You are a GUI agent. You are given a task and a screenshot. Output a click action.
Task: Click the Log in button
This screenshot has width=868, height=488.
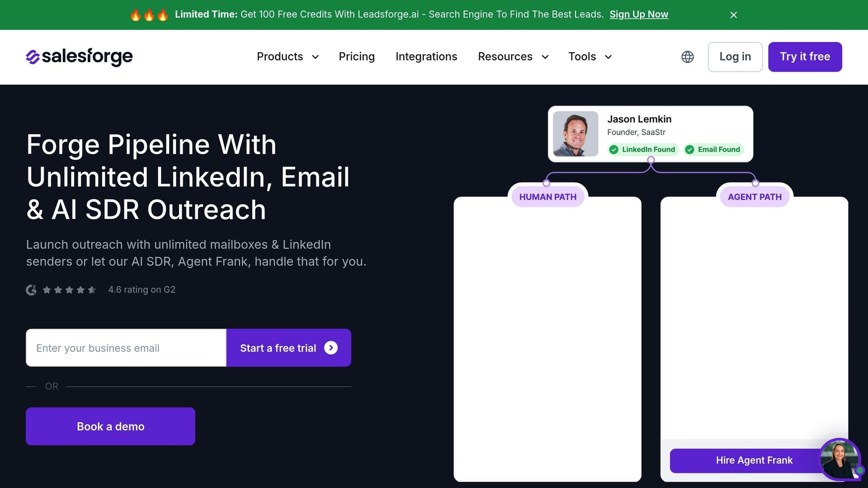click(x=735, y=57)
